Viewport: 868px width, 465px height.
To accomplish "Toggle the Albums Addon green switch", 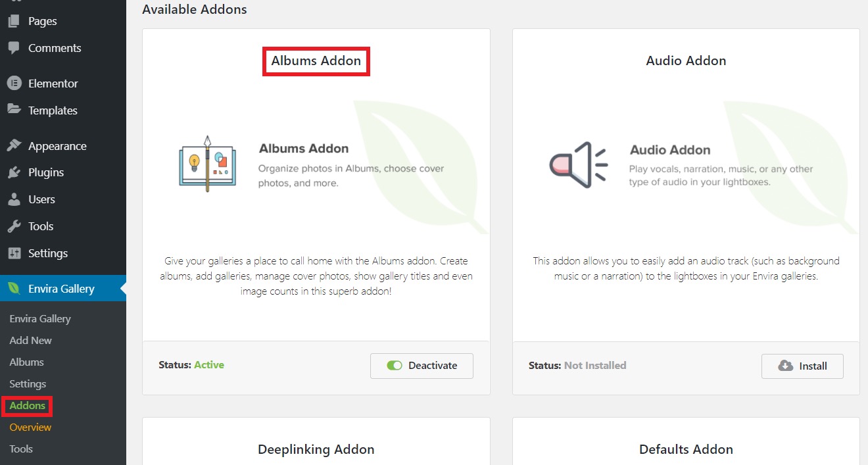I will tap(395, 366).
